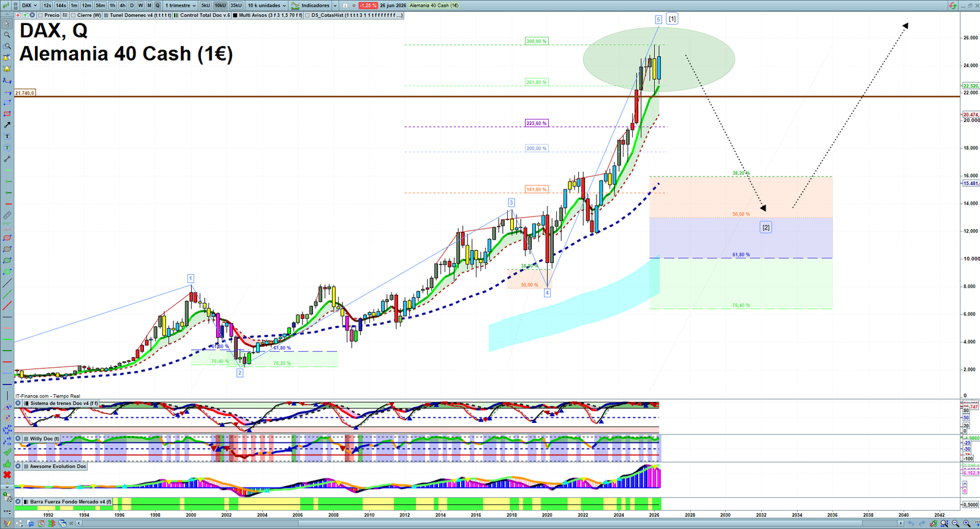Select the numbered wave count tool
This screenshot has height=529, width=980.
click(x=7, y=430)
